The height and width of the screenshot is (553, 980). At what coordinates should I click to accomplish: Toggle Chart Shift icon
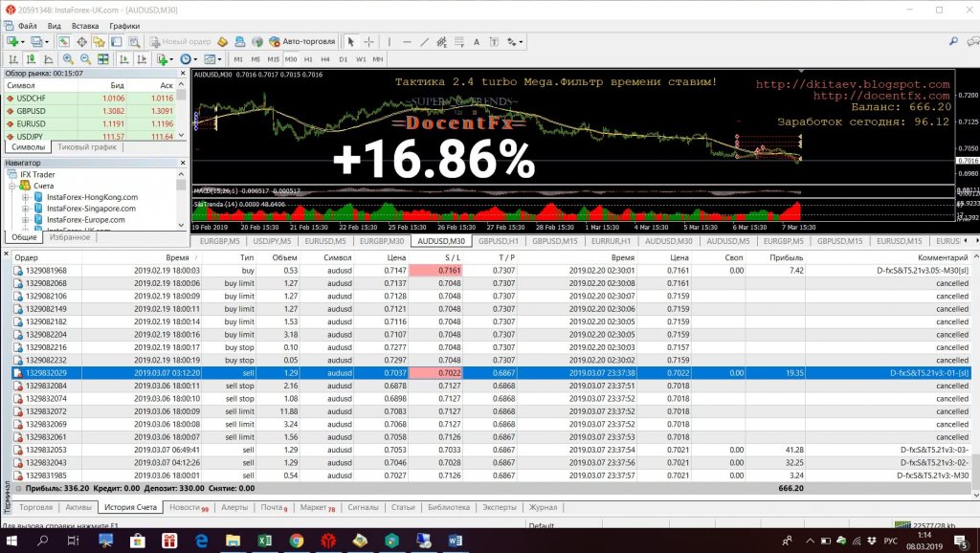click(x=142, y=59)
